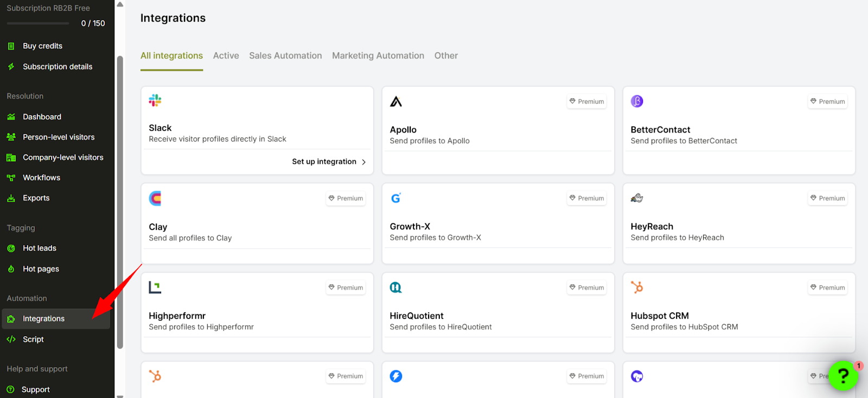Click the Clay card title

(158, 227)
